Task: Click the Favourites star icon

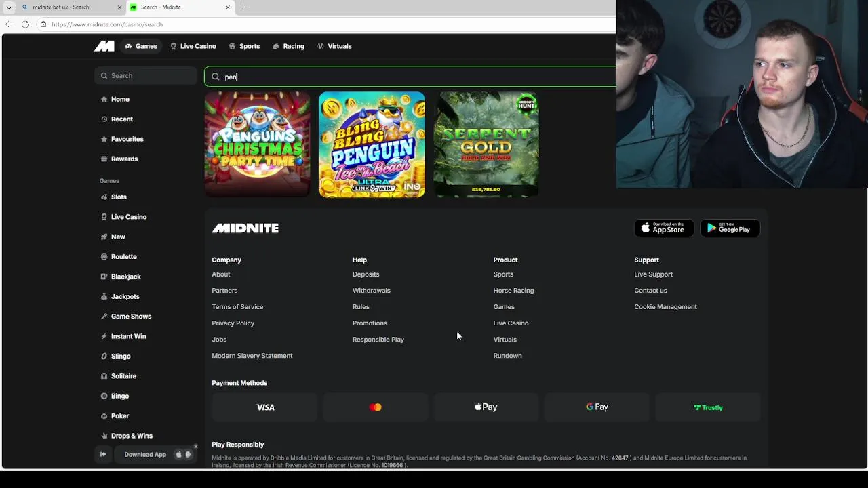Action: (104, 139)
